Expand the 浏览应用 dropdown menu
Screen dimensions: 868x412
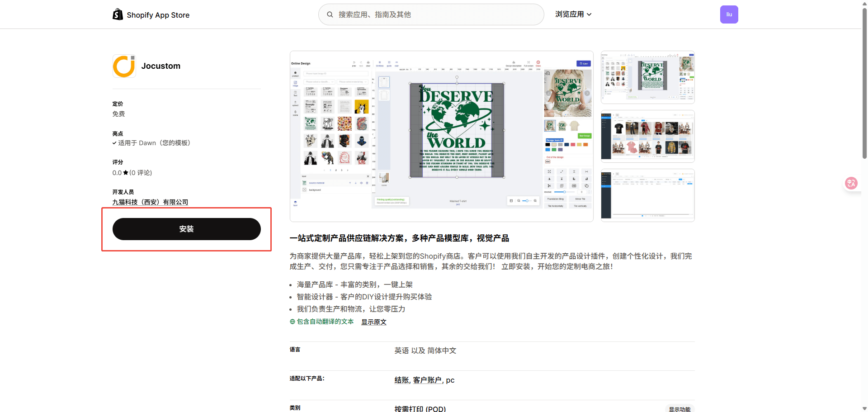pos(573,14)
